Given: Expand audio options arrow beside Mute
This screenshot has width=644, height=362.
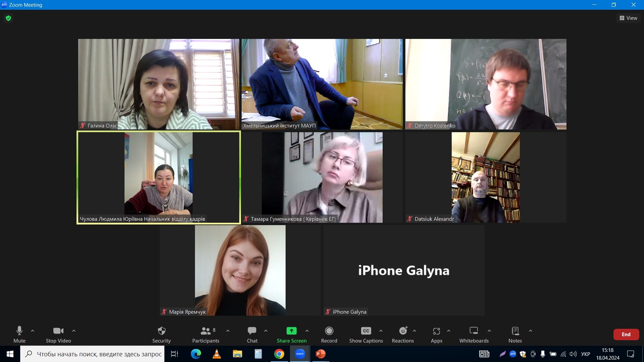Looking at the screenshot, I should pyautogui.click(x=33, y=331).
